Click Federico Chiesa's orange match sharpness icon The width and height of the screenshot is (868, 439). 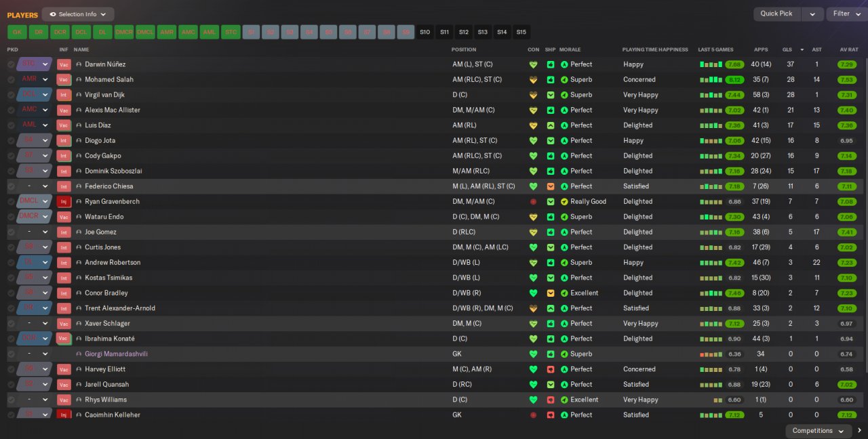coord(551,186)
